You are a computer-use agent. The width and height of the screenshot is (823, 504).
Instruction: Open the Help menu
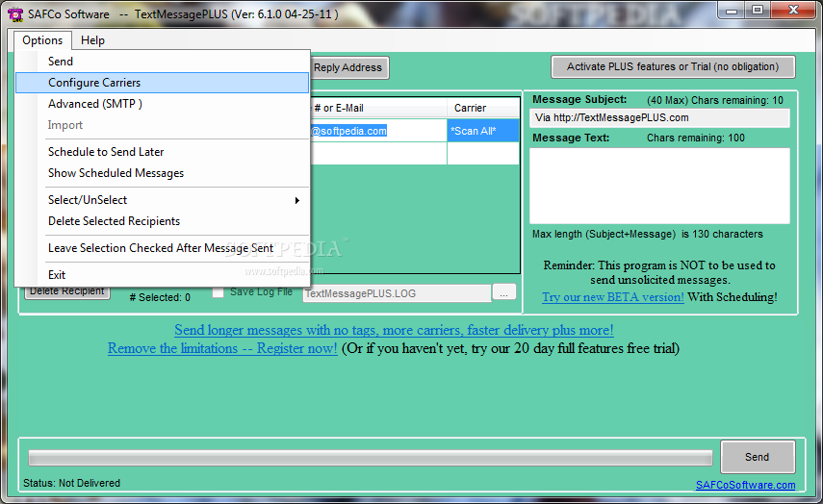(x=92, y=40)
